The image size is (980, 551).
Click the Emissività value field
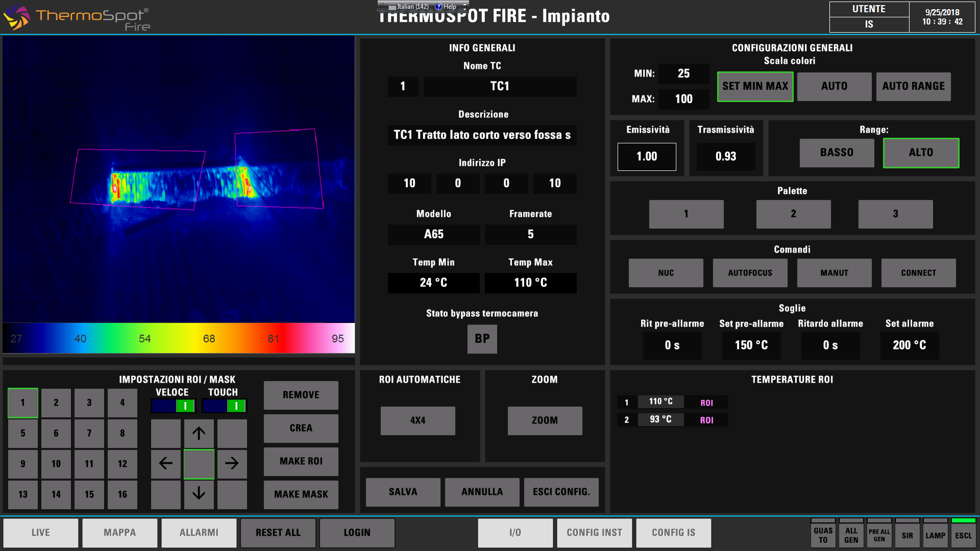click(647, 157)
